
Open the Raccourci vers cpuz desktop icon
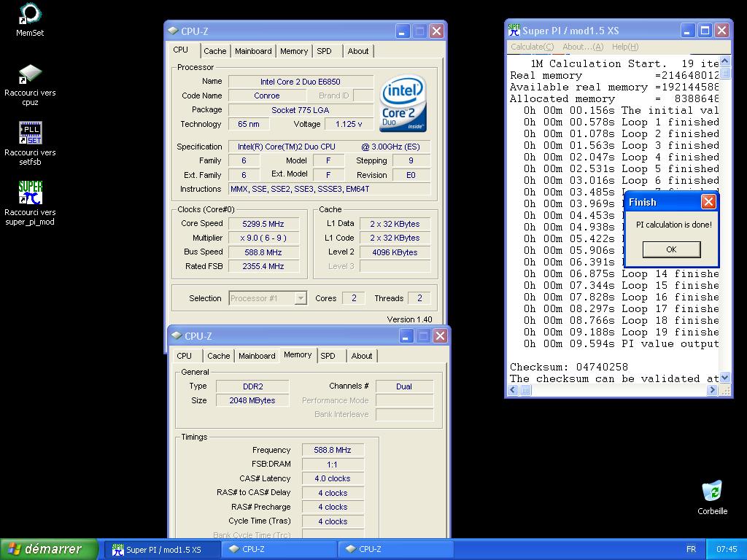coord(30,86)
